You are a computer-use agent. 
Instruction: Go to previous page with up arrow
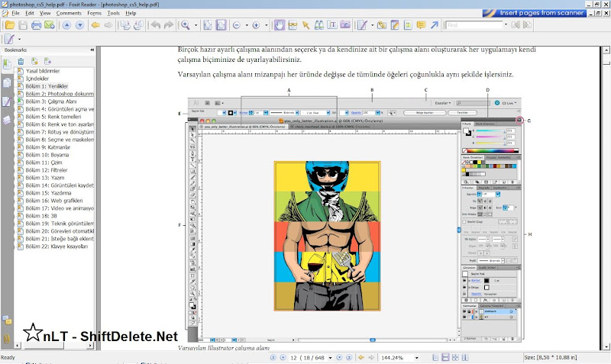(66, 25)
